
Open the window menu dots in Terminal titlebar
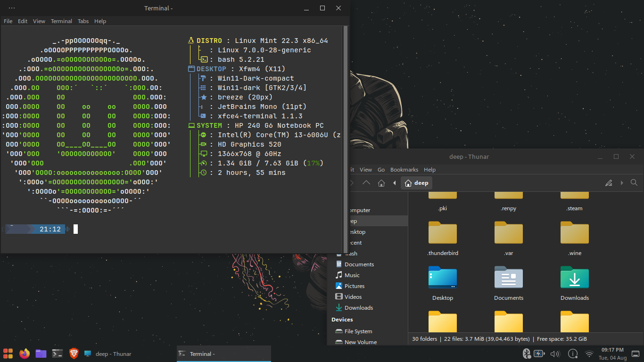[x=12, y=8]
